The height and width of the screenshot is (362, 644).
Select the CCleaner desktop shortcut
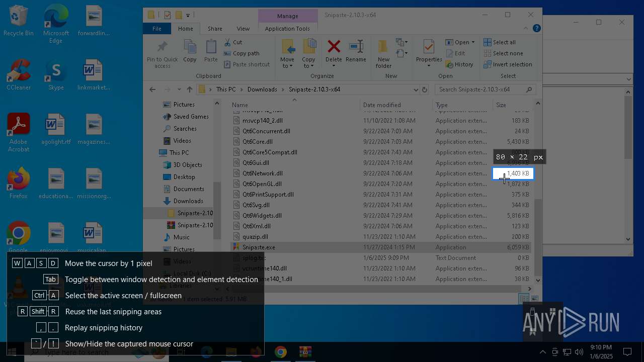click(18, 75)
